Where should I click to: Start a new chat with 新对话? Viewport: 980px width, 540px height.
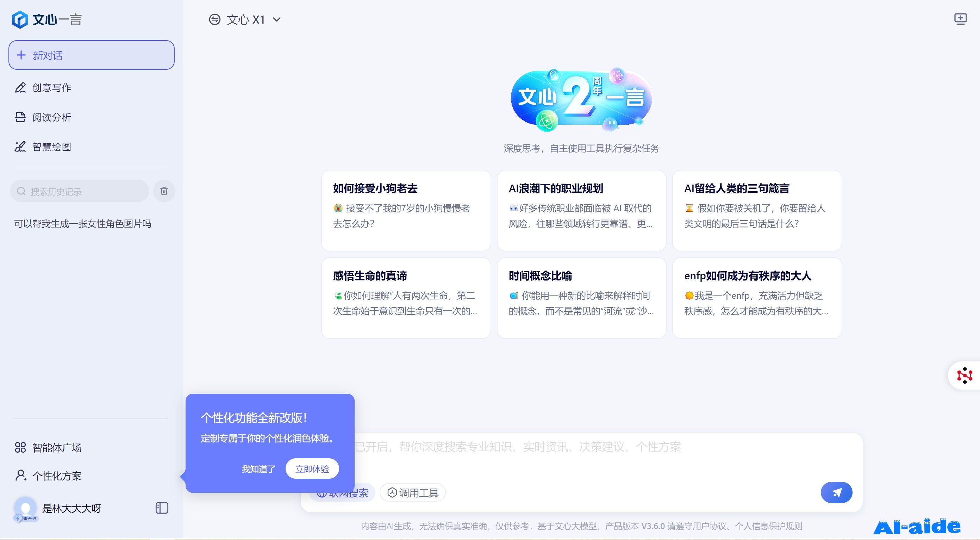(x=91, y=55)
